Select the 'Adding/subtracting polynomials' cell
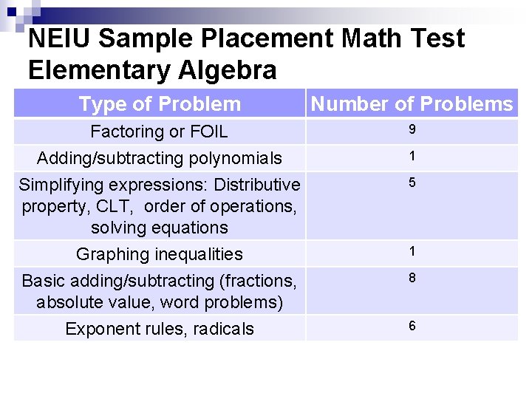 (160, 158)
